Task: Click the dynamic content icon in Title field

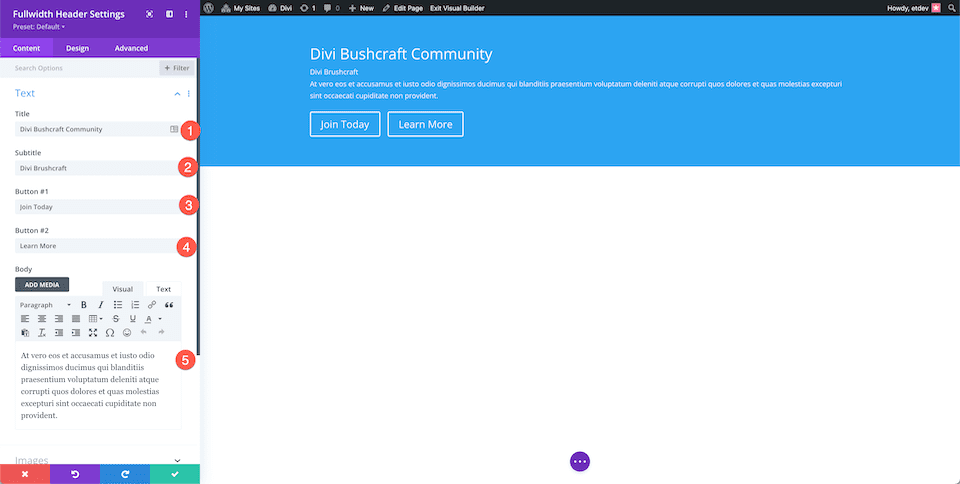Action: [174, 129]
